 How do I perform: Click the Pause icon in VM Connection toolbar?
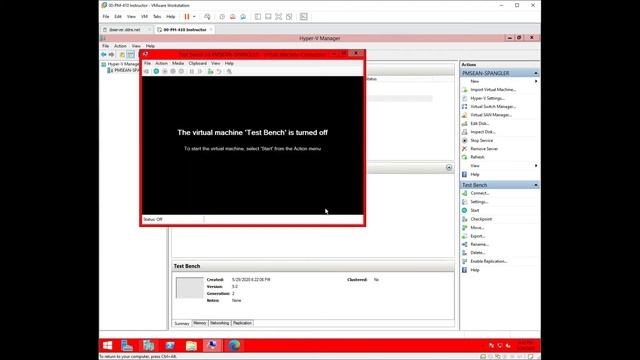(191, 71)
